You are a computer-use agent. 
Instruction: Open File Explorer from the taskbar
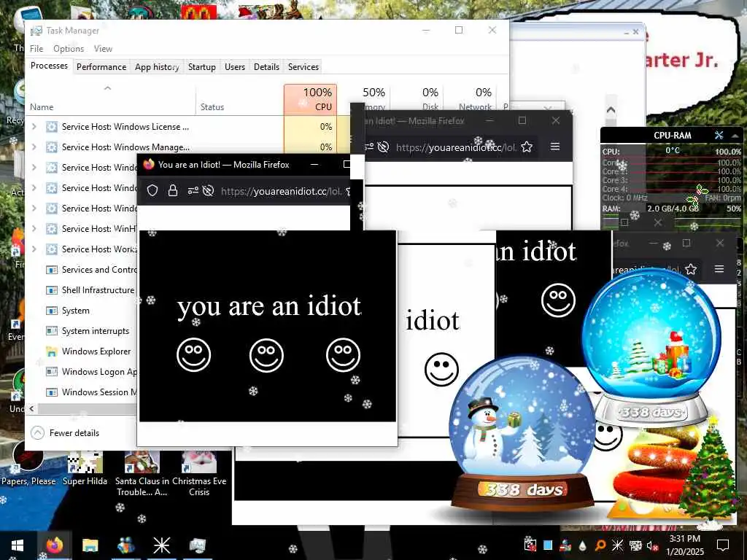[90, 545]
